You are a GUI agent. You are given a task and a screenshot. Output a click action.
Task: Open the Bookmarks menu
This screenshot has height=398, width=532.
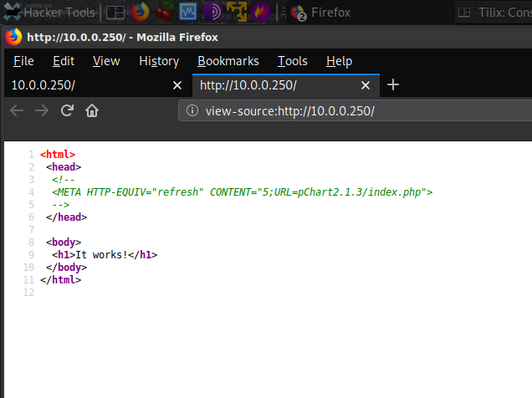(228, 61)
